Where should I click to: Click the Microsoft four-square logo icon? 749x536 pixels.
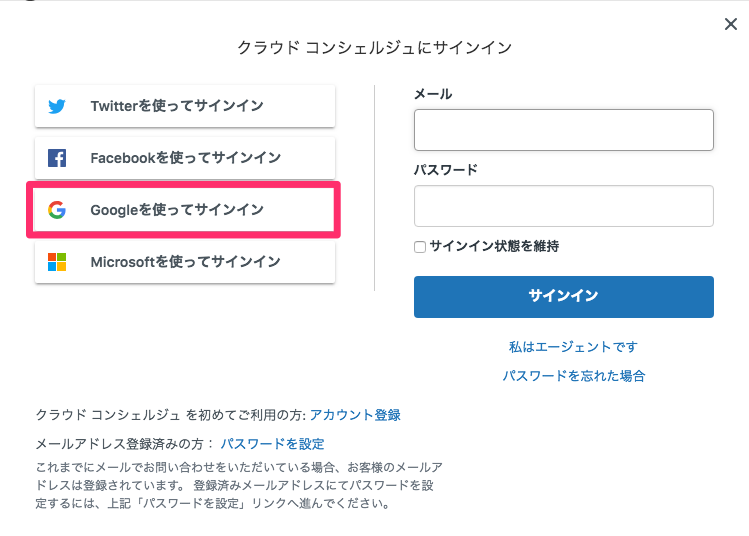point(57,262)
